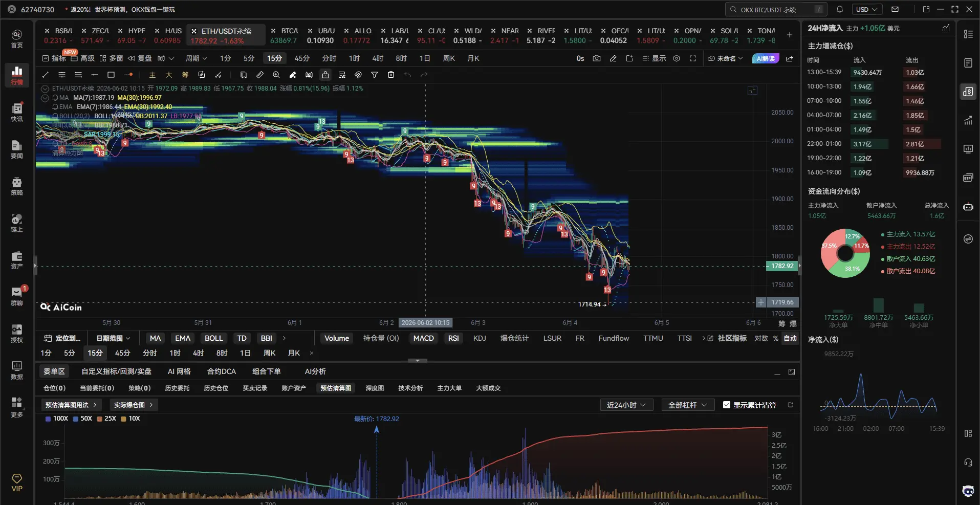The height and width of the screenshot is (505, 980).
Task: Switch to the BTC/USDT symbol tab
Action: pos(284,35)
